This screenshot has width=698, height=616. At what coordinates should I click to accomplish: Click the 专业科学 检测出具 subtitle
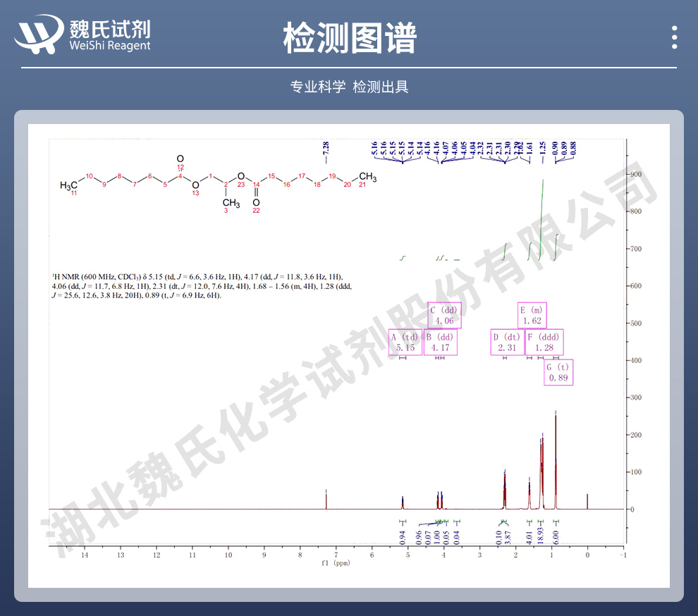tap(350, 87)
